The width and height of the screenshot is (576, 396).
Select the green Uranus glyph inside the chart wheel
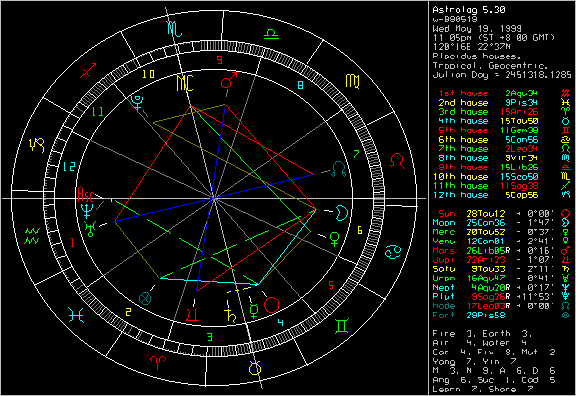pos(90,228)
